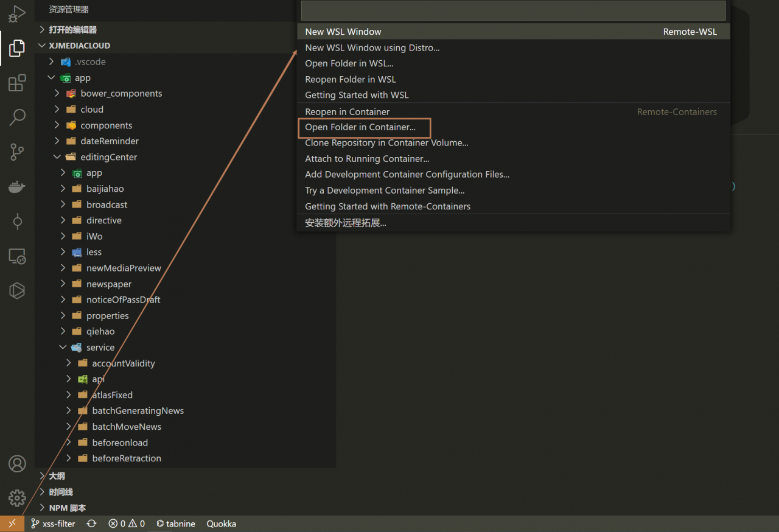Expand the baijiahao folder
Screen dimensions: 779x532
185,189
